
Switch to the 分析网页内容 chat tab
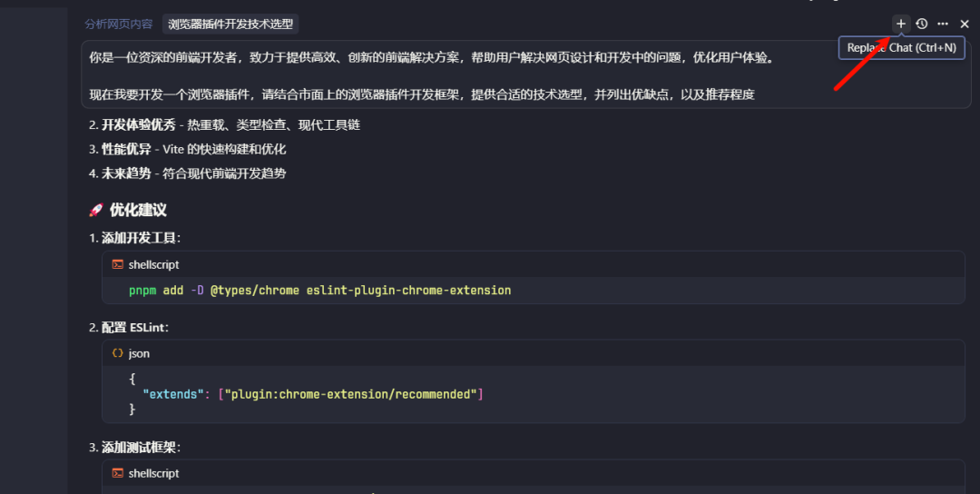pyautogui.click(x=119, y=25)
